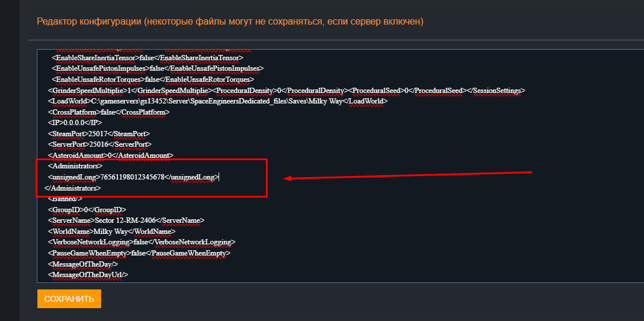Click the AsteroidAmount line

[x=110, y=156]
